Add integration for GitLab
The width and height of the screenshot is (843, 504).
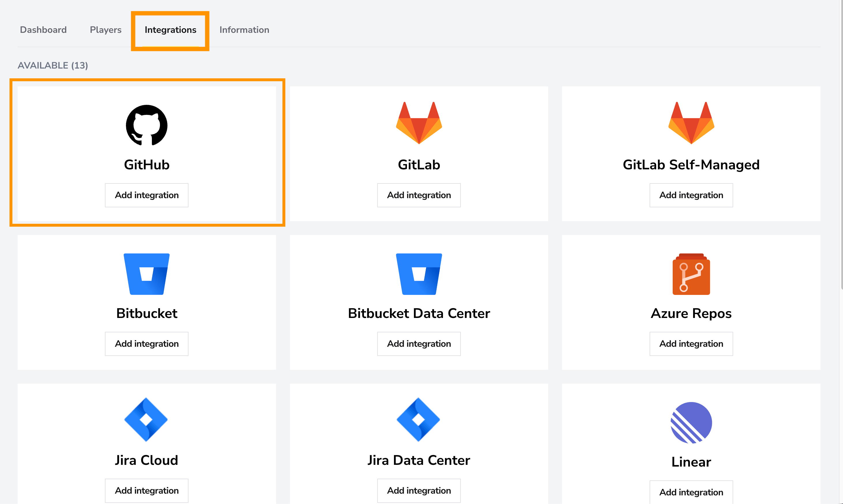coord(419,195)
